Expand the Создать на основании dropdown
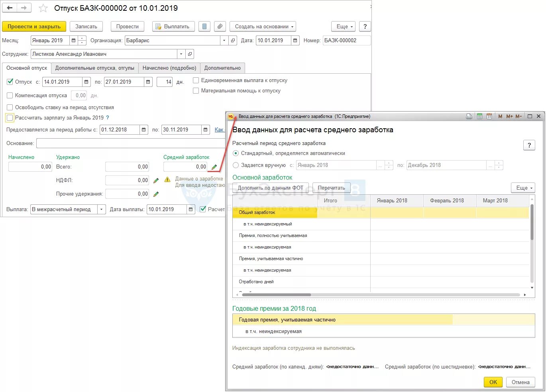 (x=263, y=27)
